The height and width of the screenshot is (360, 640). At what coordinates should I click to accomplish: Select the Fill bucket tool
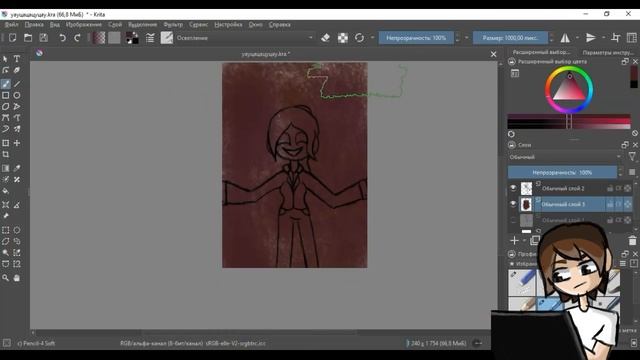[6, 191]
